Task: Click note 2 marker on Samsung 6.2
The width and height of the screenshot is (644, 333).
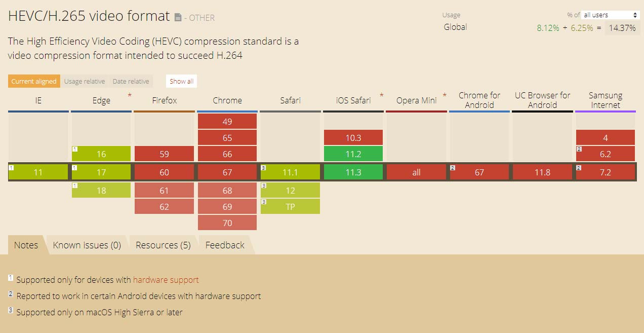Action: [x=579, y=149]
